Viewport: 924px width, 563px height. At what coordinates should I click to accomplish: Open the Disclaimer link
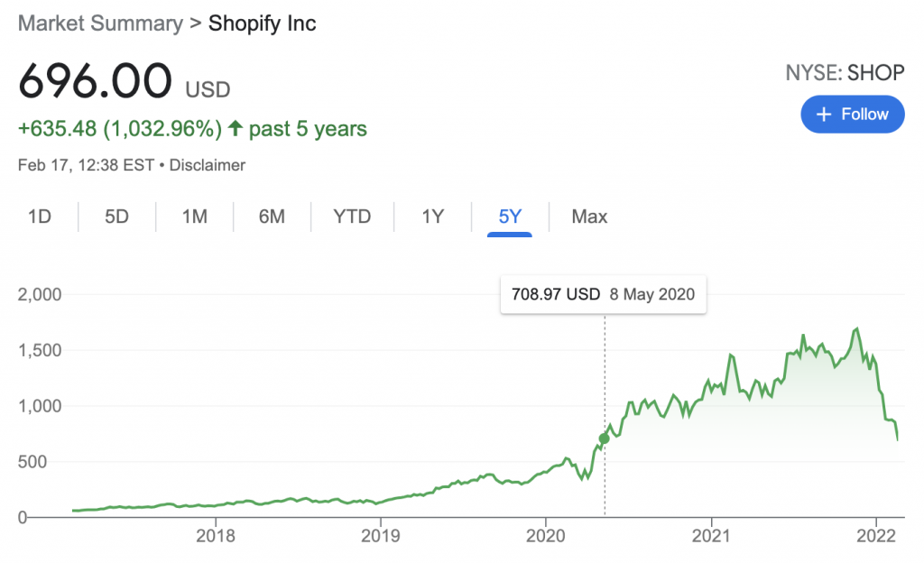[x=206, y=165]
